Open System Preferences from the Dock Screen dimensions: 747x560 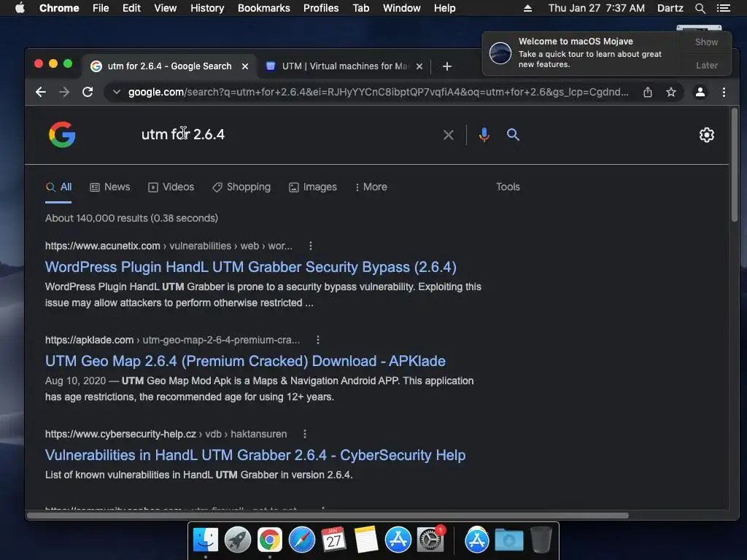click(x=430, y=540)
